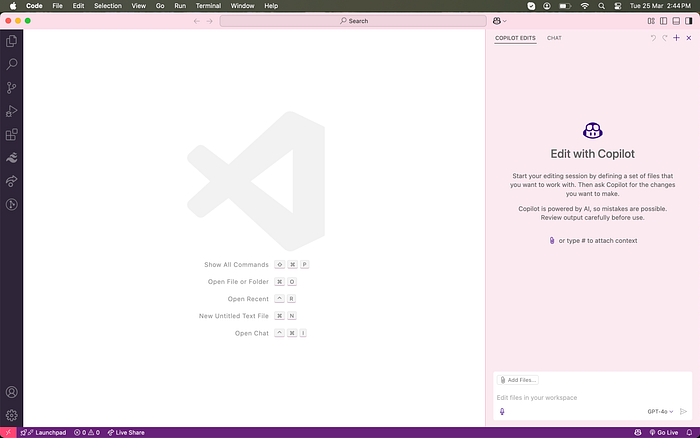Open the remote window status bar button

pyautogui.click(x=8, y=433)
